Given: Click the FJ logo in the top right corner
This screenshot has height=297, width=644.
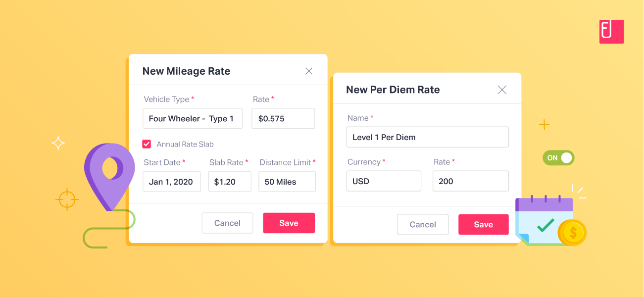Looking at the screenshot, I should click(612, 32).
